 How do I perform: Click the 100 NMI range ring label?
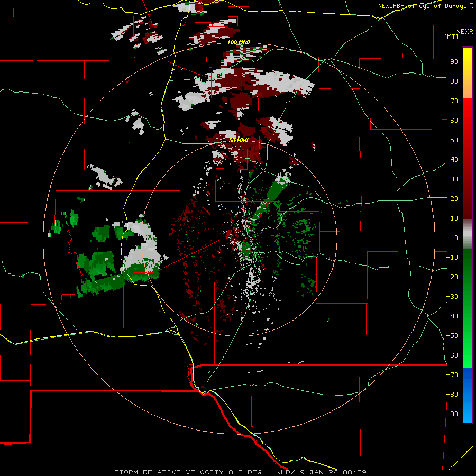[x=239, y=42]
